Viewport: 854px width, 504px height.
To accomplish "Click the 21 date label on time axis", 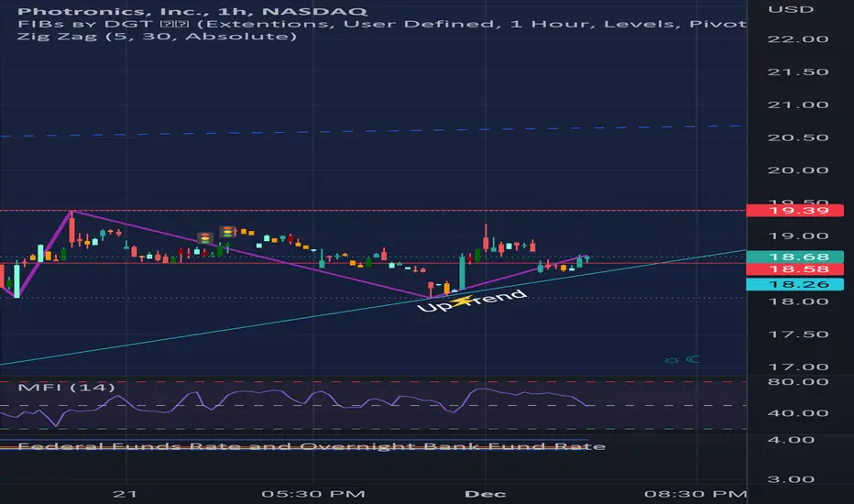I will click(x=125, y=494).
